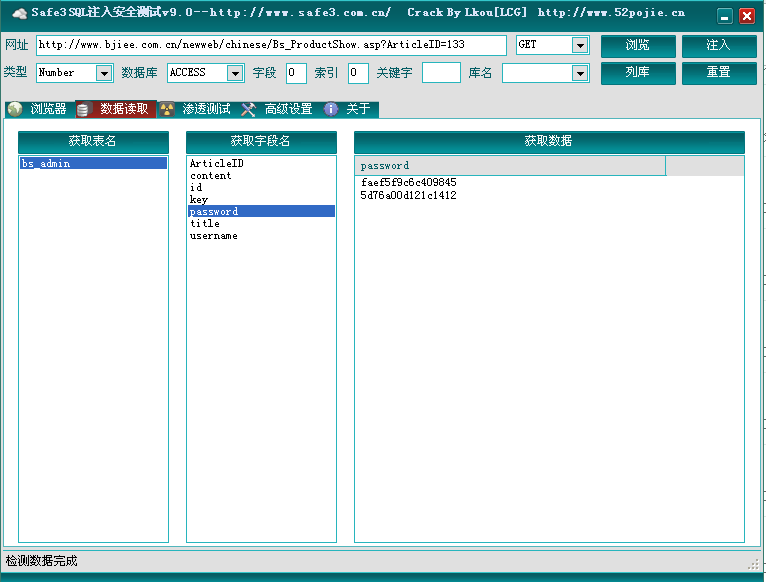Click into the 网址 URL input field
This screenshot has width=766, height=582.
click(271, 45)
